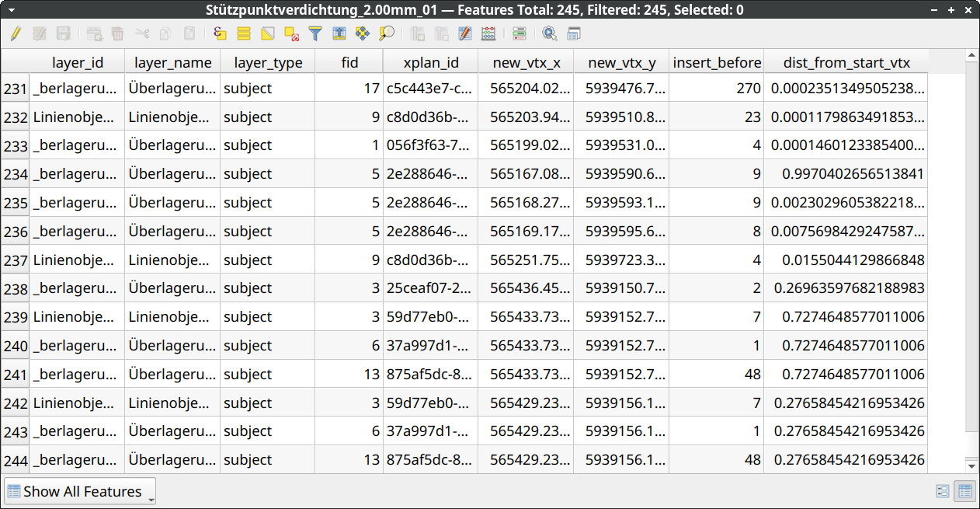The image size is (980, 509).
Task: Open the Show All Features dropdown
Action: pos(81,491)
